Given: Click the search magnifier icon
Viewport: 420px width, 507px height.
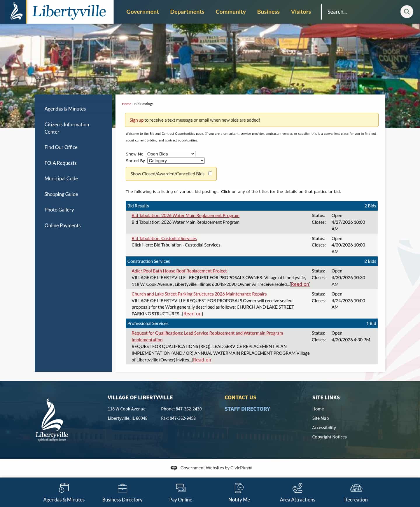Looking at the screenshot, I should coord(407,12).
